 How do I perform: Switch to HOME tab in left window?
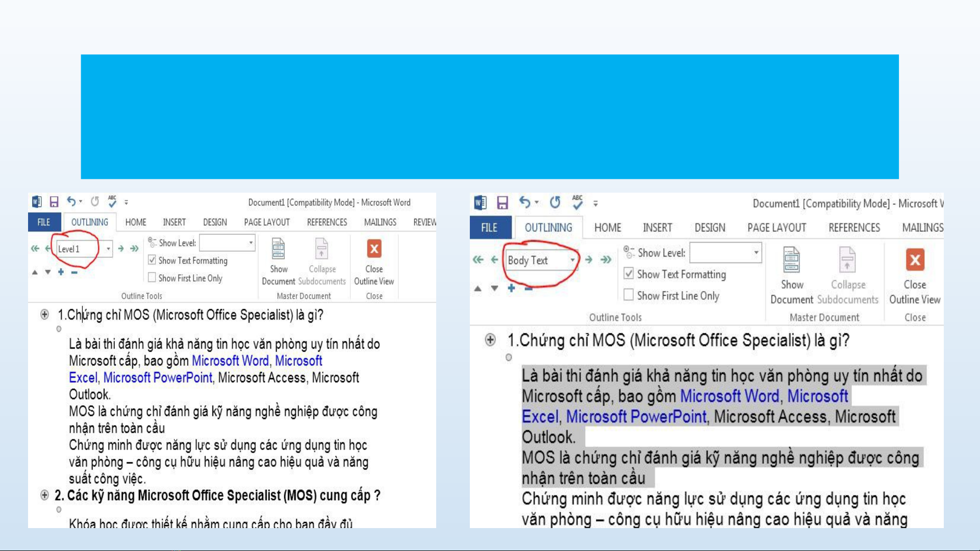tap(136, 222)
